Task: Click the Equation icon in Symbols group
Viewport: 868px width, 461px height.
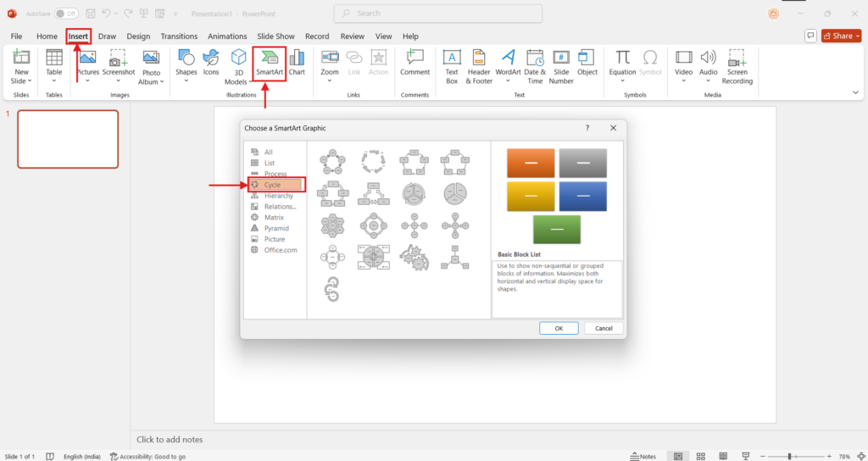Action: coord(622,64)
